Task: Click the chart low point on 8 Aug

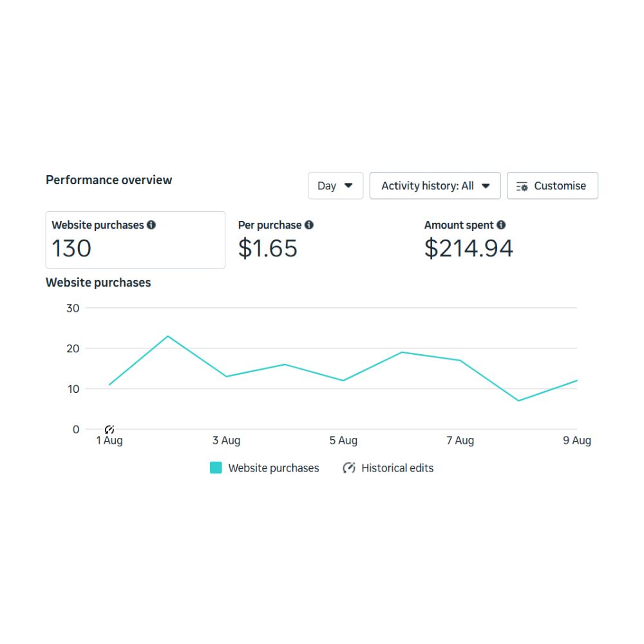Action: (x=518, y=401)
